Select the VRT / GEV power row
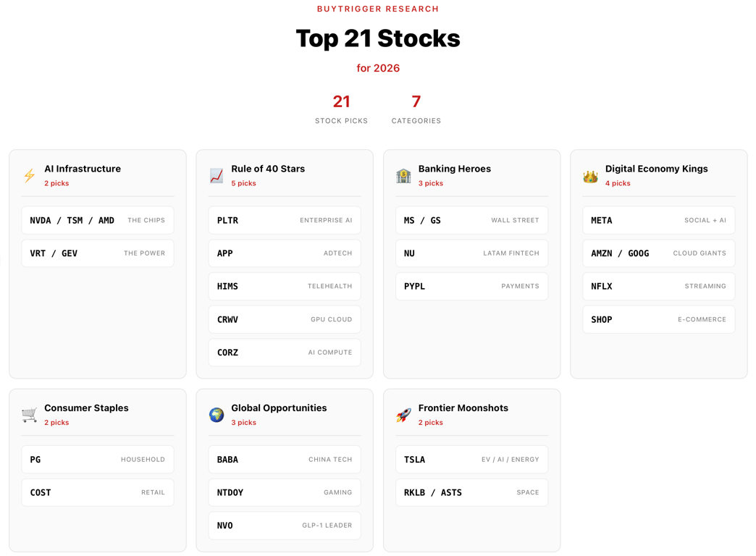The height and width of the screenshot is (556, 756). 97,253
